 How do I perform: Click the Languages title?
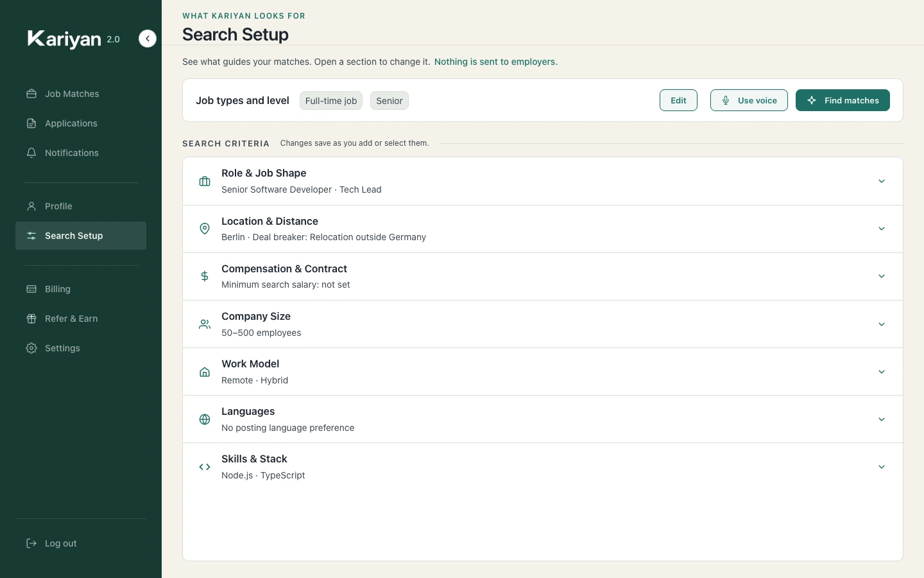point(248,411)
